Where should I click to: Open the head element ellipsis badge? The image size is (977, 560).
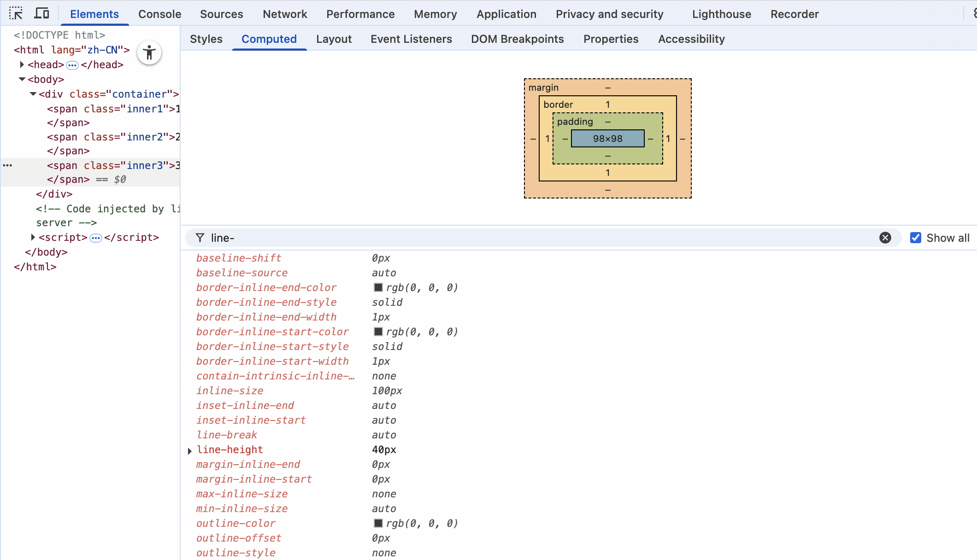coord(72,65)
